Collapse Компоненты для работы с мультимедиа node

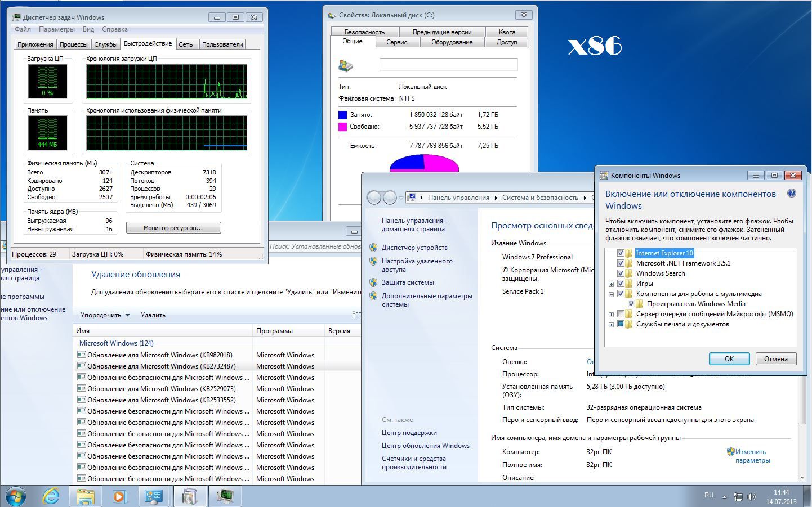[611, 294]
